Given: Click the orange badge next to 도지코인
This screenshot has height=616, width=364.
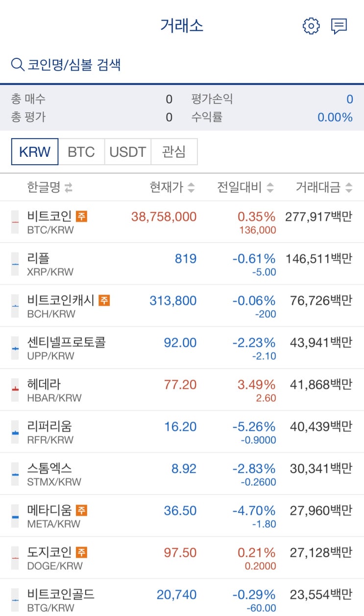Looking at the screenshot, I should (81, 552).
